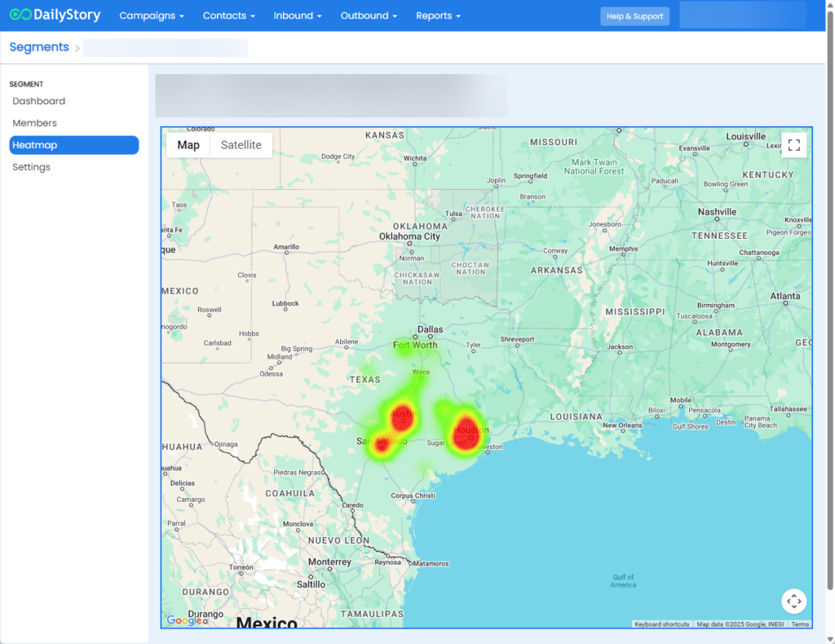This screenshot has width=835, height=644.
Task: Open segment Settings
Action: [x=31, y=167]
